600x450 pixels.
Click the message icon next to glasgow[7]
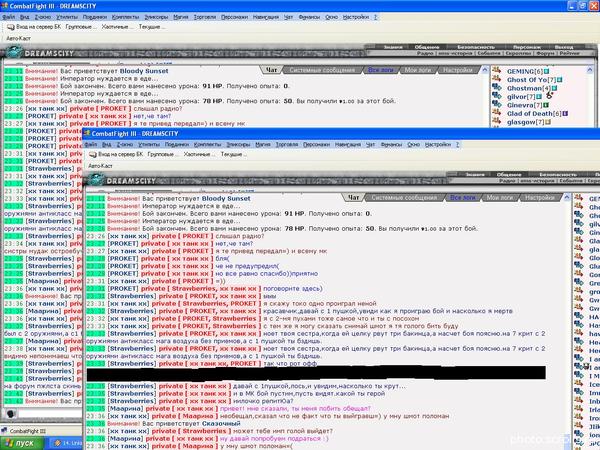coord(497,121)
